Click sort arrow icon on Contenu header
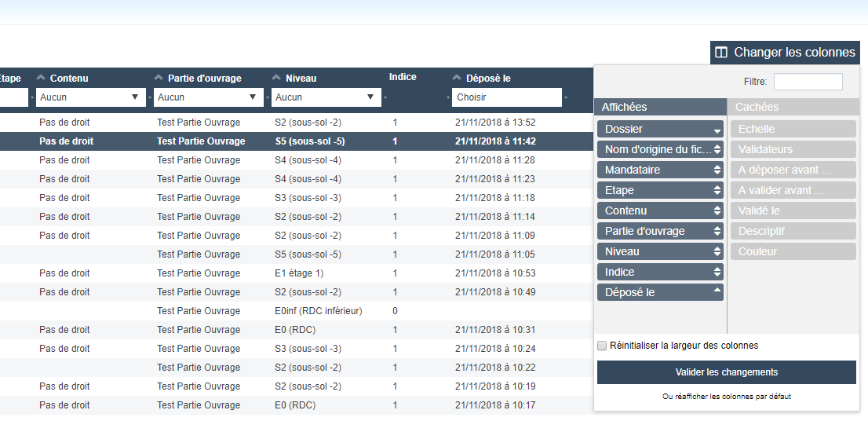The width and height of the screenshot is (868, 421). pyautogui.click(x=41, y=78)
